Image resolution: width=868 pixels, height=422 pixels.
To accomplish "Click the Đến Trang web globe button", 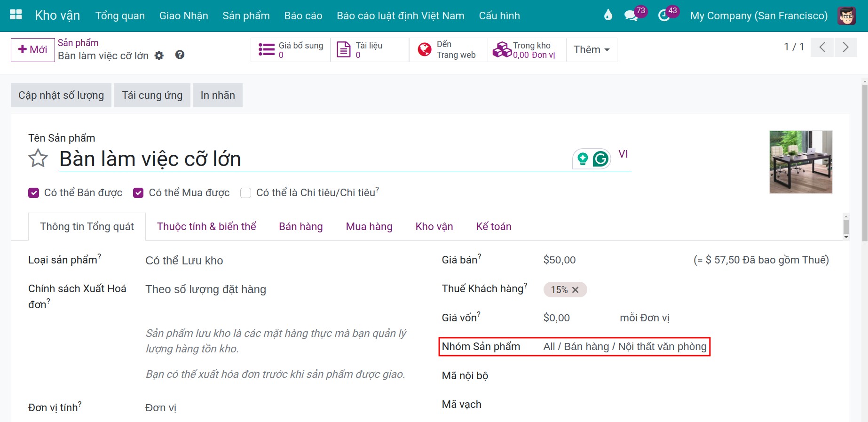I will (x=448, y=50).
